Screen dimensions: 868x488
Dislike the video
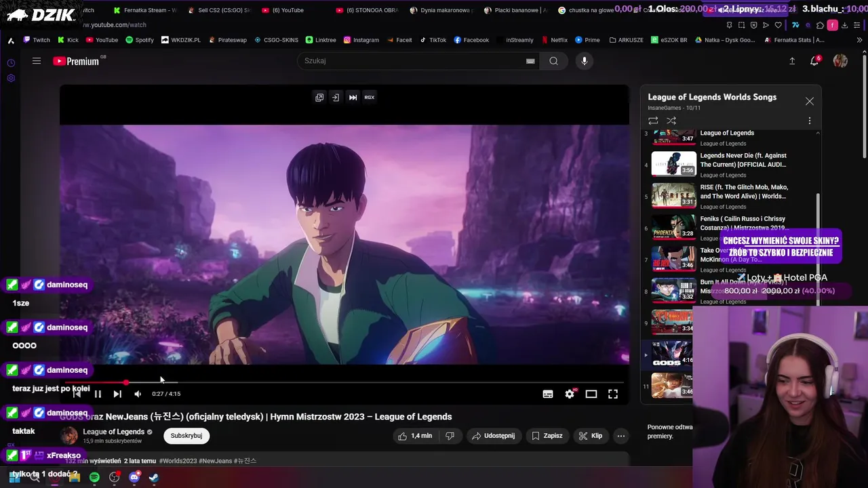point(450,436)
